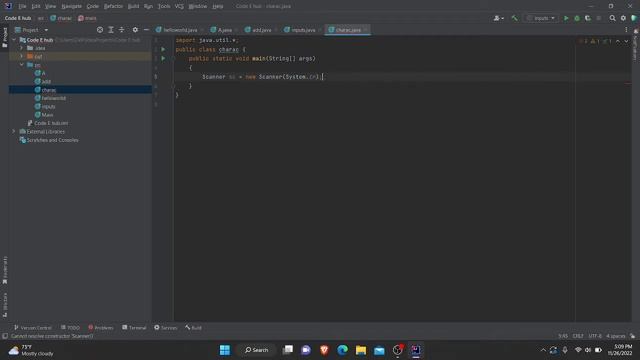This screenshot has width=640, height=360.
Task: Click Expand All icon in Project panel
Action: 111,30
